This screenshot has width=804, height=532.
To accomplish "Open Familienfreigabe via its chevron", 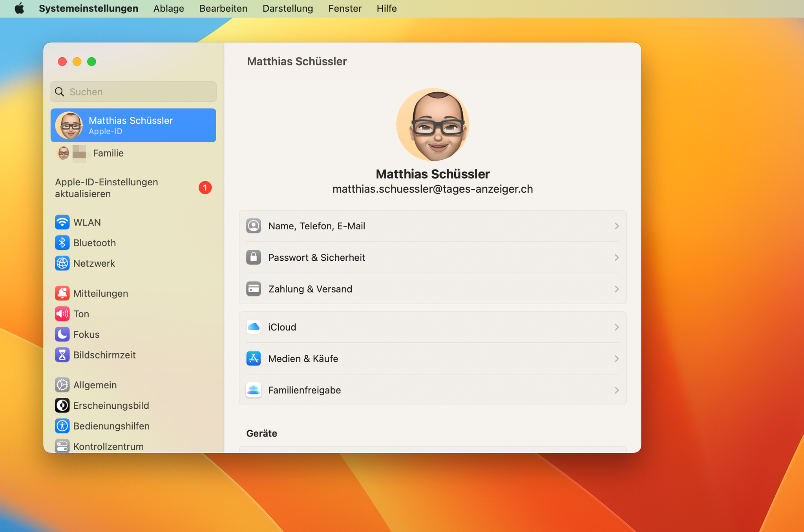I will coord(616,389).
